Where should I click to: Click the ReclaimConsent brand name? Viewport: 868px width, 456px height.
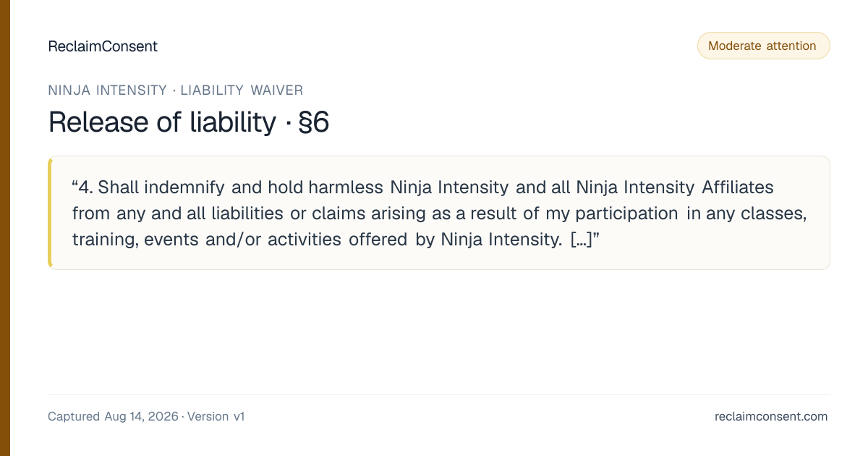(x=103, y=46)
